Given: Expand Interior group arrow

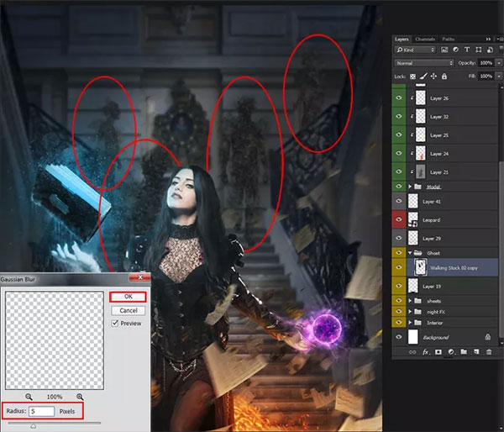Looking at the screenshot, I should click(x=410, y=322).
